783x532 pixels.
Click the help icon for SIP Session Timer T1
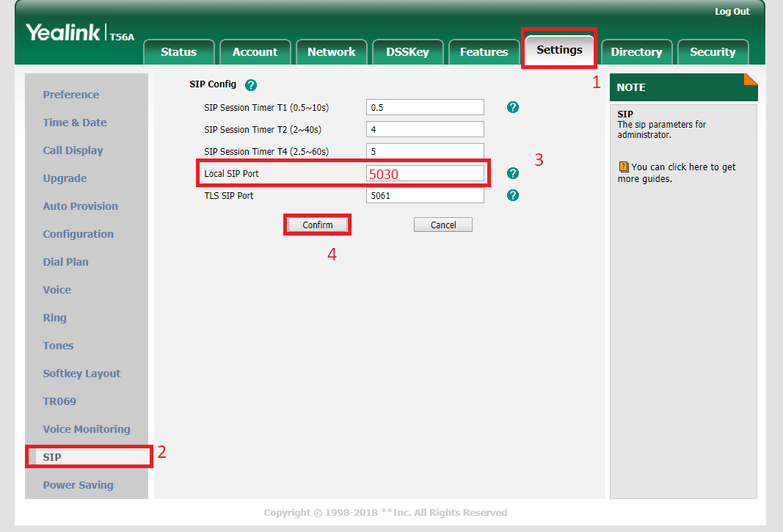pyautogui.click(x=512, y=107)
